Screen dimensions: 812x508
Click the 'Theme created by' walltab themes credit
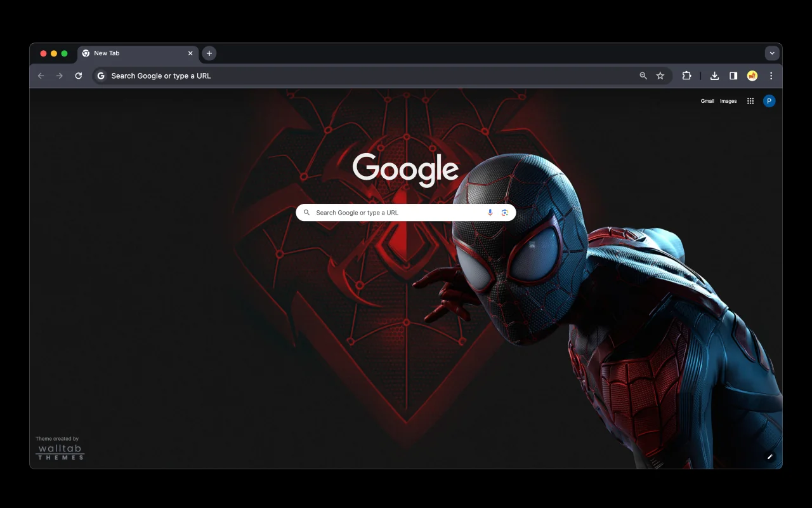60,448
